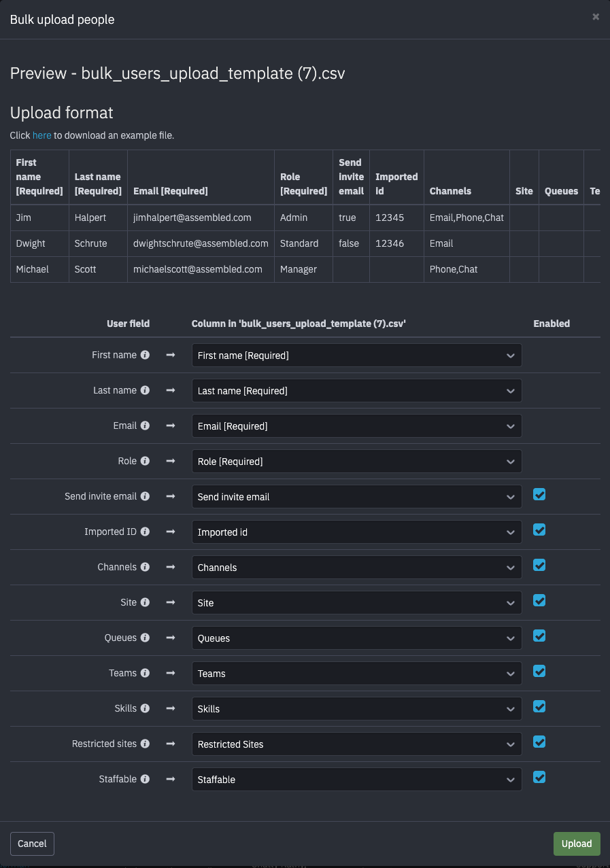
Task: Click info icon beside Role field
Action: 145,461
